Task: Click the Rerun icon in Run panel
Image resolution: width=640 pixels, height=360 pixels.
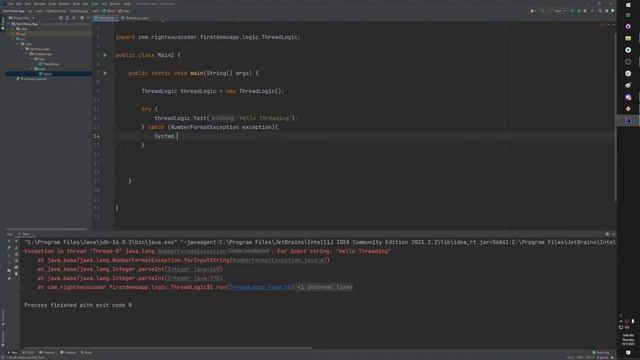Action: tap(9, 241)
